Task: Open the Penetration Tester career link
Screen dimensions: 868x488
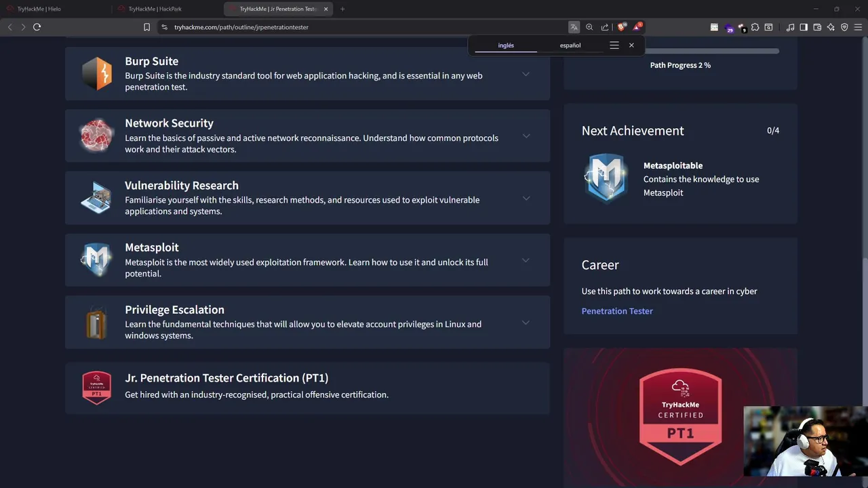Action: click(617, 311)
